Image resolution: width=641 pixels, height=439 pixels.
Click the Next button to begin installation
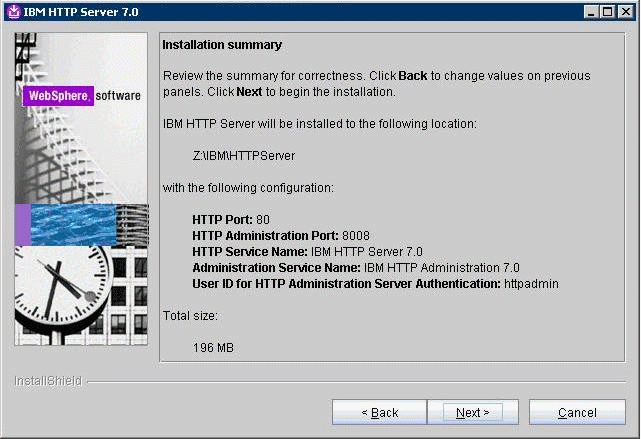click(473, 412)
